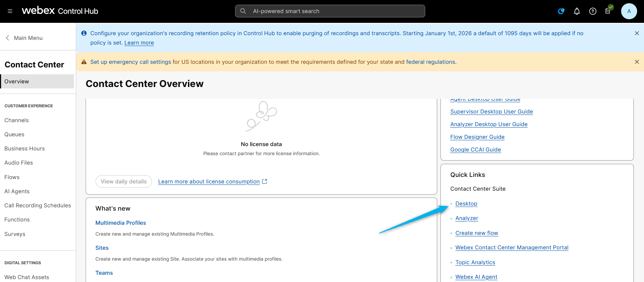This screenshot has width=644, height=282.
Task: Select Call Recording Schedules menu item
Action: pyautogui.click(x=38, y=206)
